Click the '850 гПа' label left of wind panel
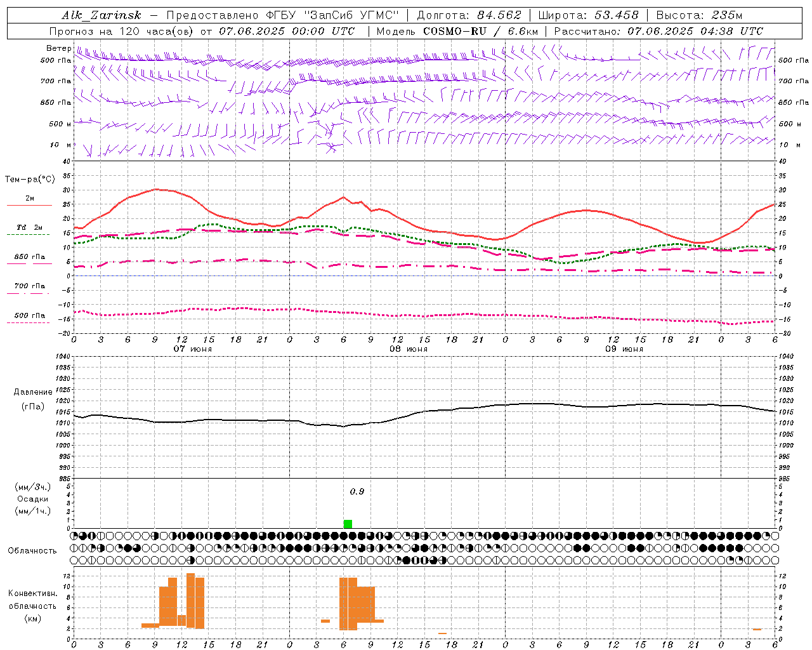 56,102
